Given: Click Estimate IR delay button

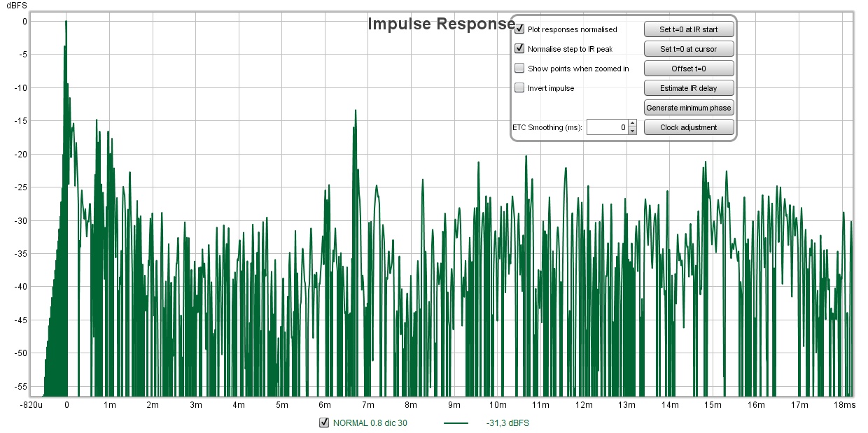Looking at the screenshot, I should coord(689,88).
